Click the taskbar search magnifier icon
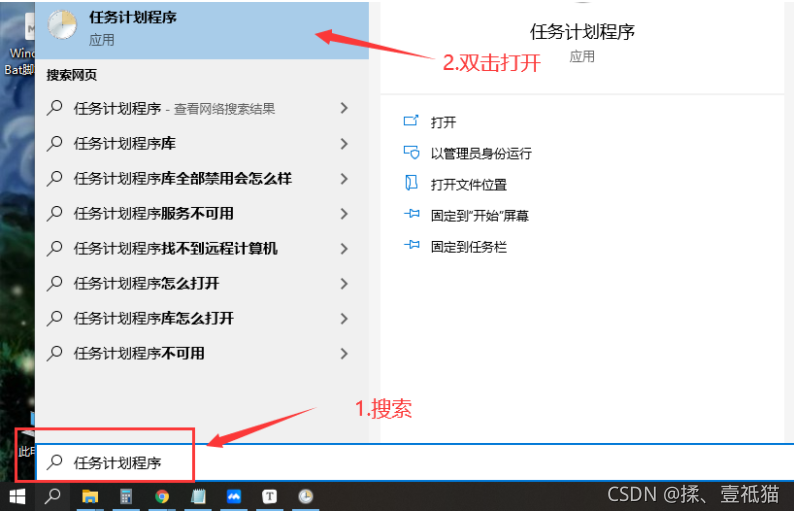Viewport: 795px width, 514px height. click(x=52, y=496)
